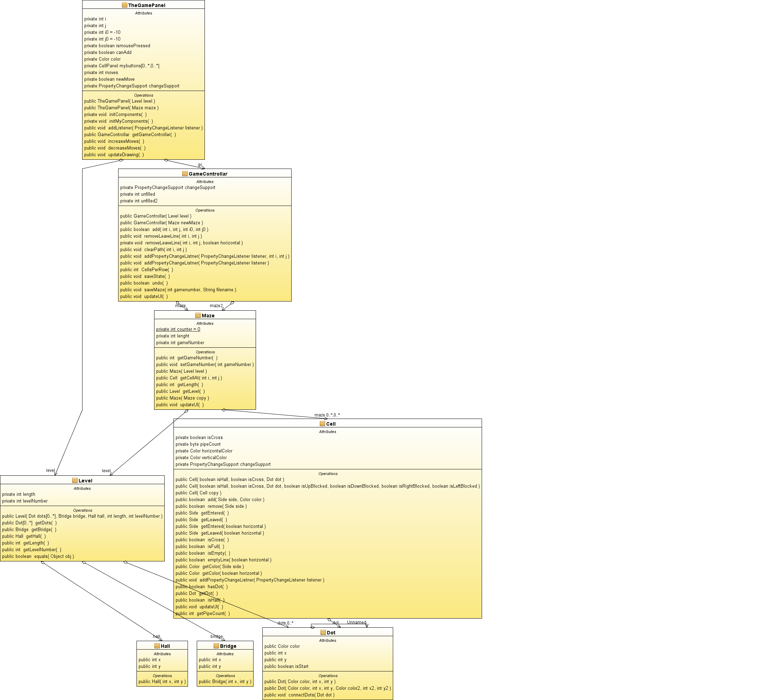Click operation 'public boolean undo( )'
762x700 pixels.
tap(144, 283)
